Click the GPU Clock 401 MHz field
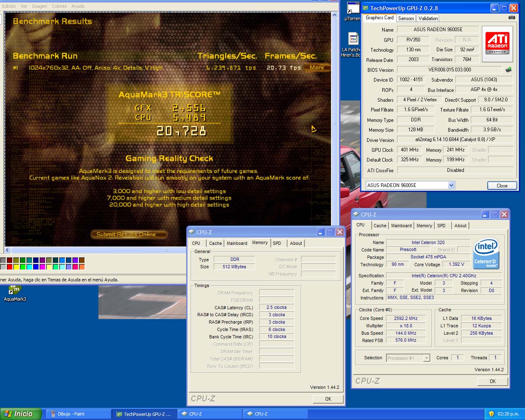The height and width of the screenshot is (420, 525). (x=410, y=150)
